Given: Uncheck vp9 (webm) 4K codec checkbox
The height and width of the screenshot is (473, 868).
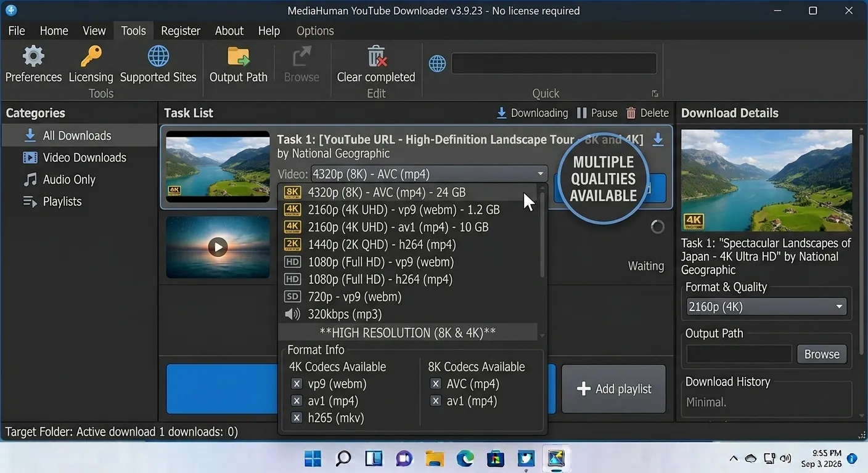Looking at the screenshot, I should coord(297,384).
